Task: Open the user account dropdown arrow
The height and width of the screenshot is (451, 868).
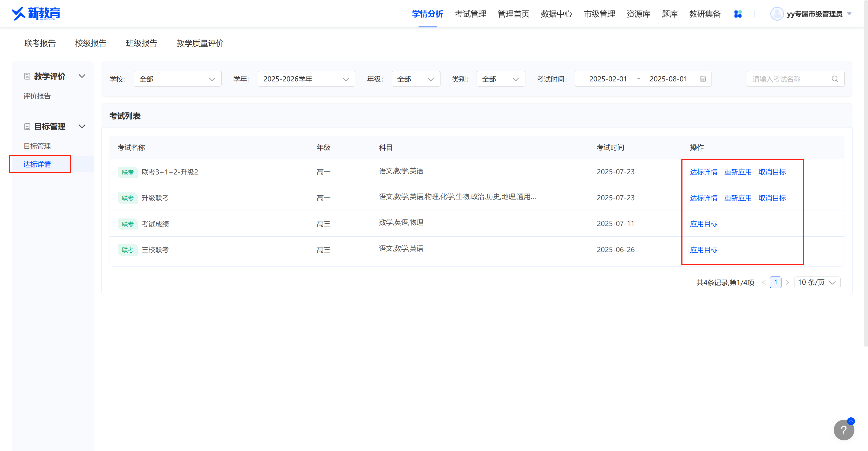Action: [x=849, y=14]
